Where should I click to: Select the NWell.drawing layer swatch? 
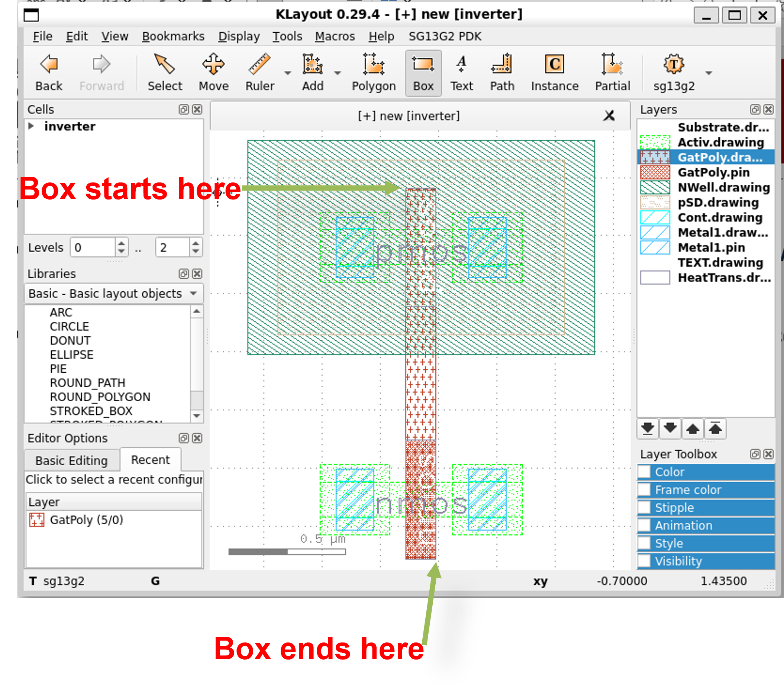(x=655, y=187)
